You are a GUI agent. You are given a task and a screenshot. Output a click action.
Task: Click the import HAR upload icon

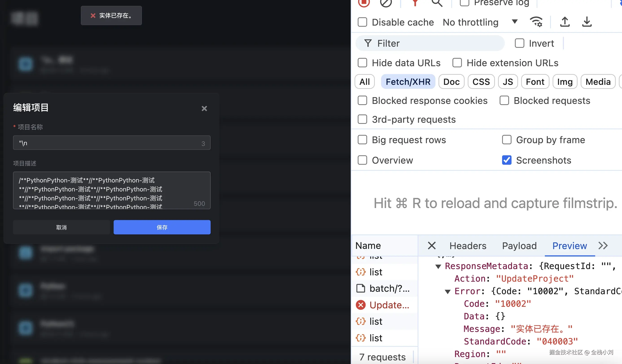click(x=565, y=22)
